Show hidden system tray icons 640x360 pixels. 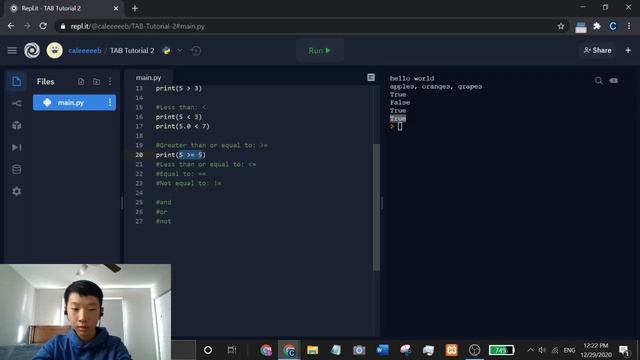coord(530,350)
